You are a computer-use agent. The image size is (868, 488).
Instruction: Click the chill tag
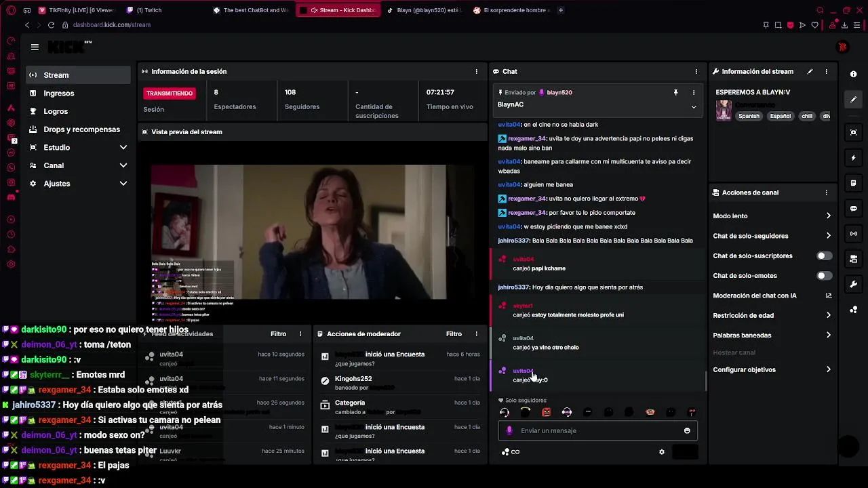807,116
